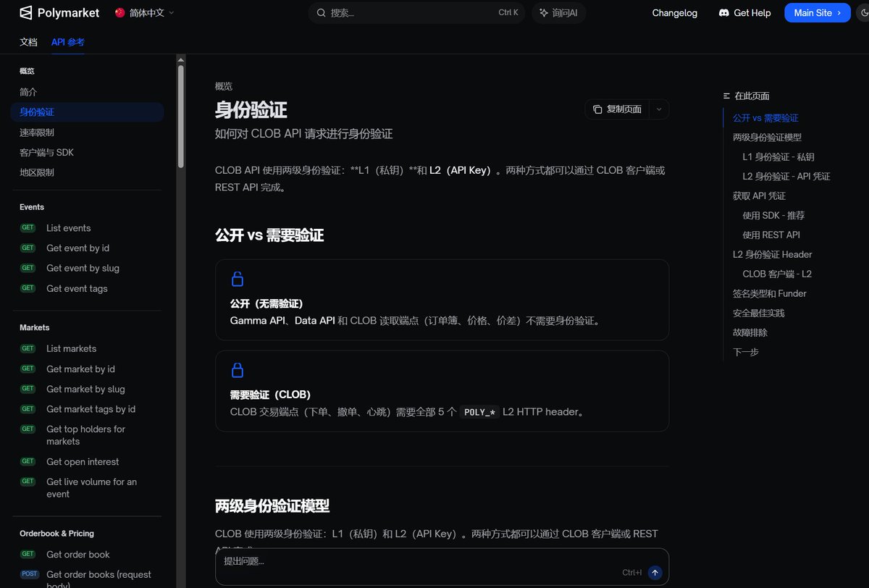The width and height of the screenshot is (869, 588).
Task: Click the open padlock icon for 公开
Action: click(237, 279)
